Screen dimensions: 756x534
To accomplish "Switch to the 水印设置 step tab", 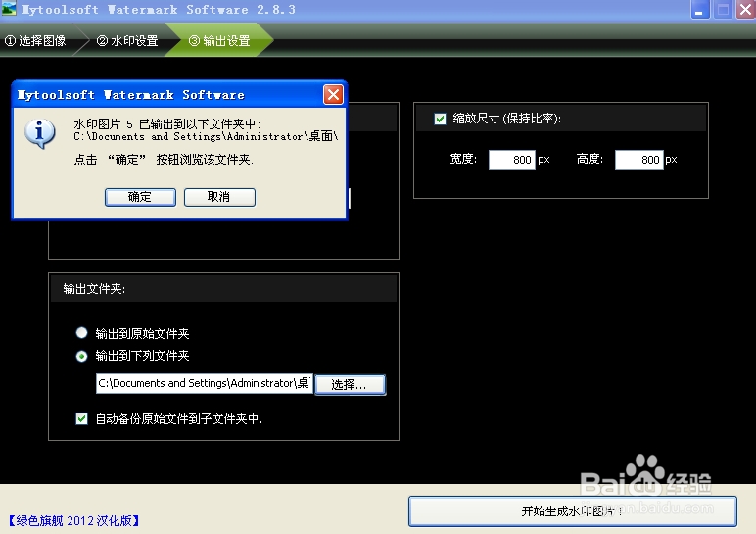I will 127,41.
